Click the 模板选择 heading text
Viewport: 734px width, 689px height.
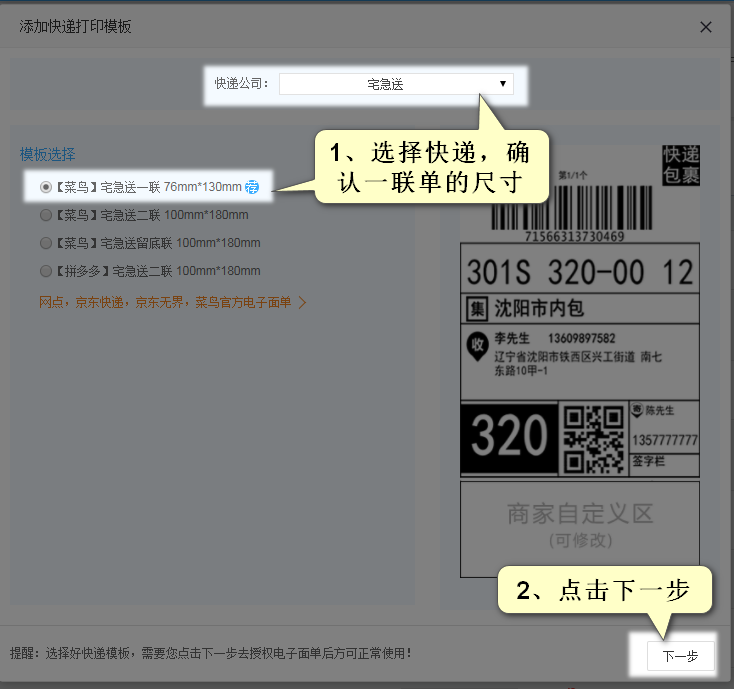click(x=47, y=154)
